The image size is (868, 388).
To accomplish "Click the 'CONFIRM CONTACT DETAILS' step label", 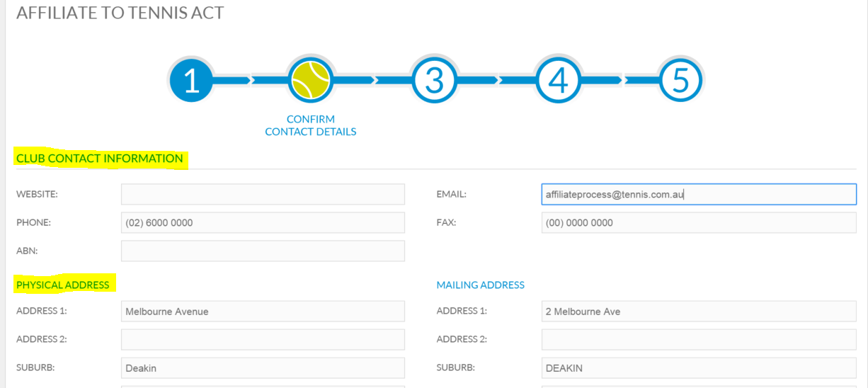I will pyautogui.click(x=311, y=125).
